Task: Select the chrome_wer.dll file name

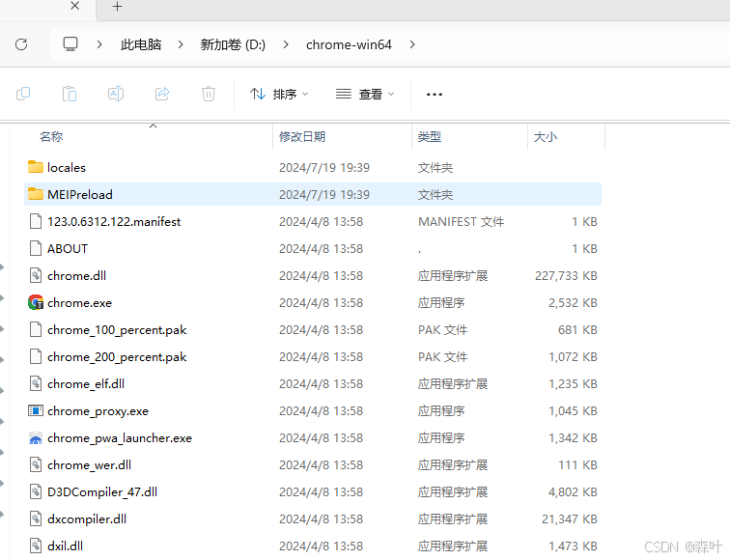Action: [x=90, y=465]
